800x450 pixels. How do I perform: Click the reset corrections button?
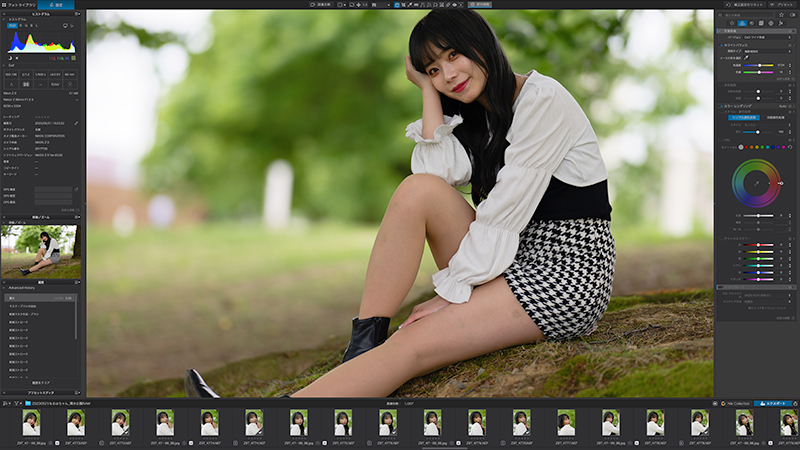(746, 5)
